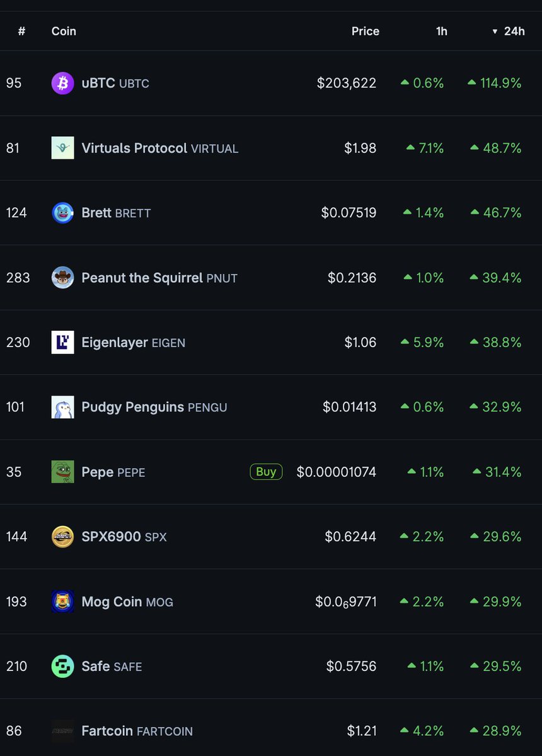
Task: Sort by the Coin column header
Action: point(64,31)
